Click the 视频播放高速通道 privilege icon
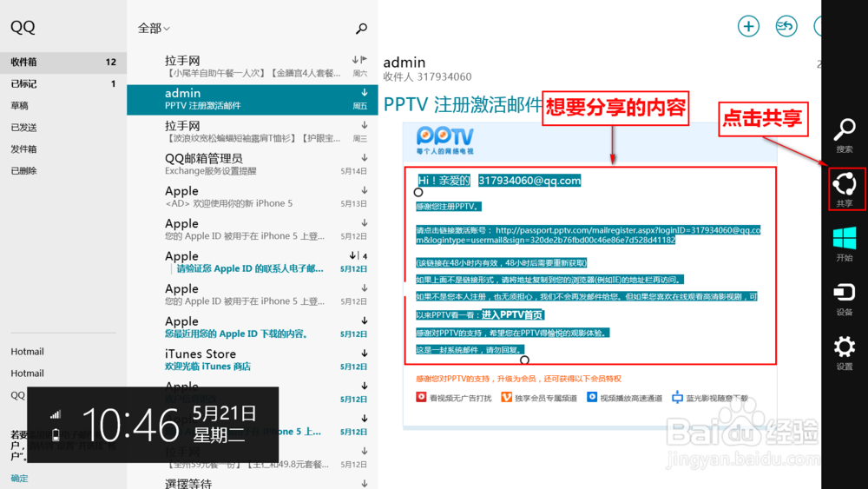868x489 pixels. pos(592,397)
